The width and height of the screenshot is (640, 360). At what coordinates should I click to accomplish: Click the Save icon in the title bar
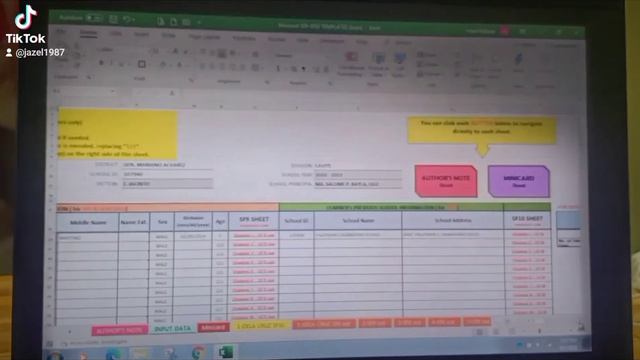(113, 19)
